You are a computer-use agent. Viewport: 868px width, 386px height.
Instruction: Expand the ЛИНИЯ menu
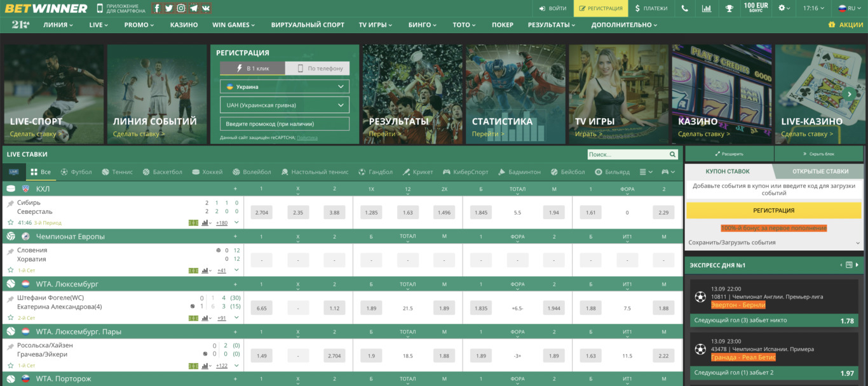58,25
